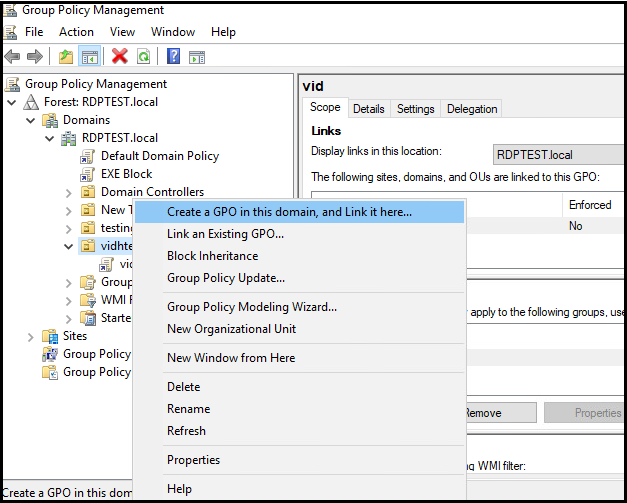
Task: Switch to the Settings tab
Action: coord(415,109)
